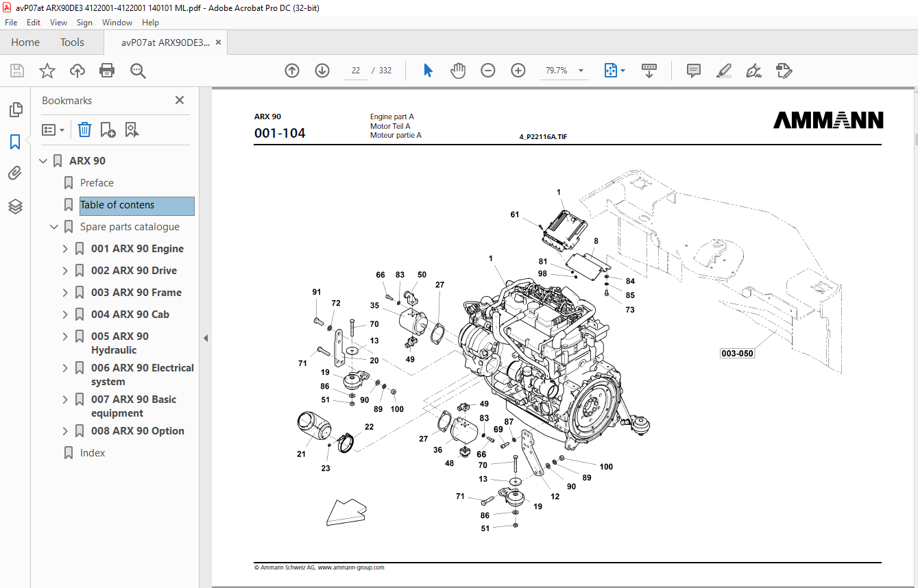Viewport: 918px width, 588px height.
Task: Open the 004 ARX 90 Cab bookmark
Action: click(x=130, y=315)
